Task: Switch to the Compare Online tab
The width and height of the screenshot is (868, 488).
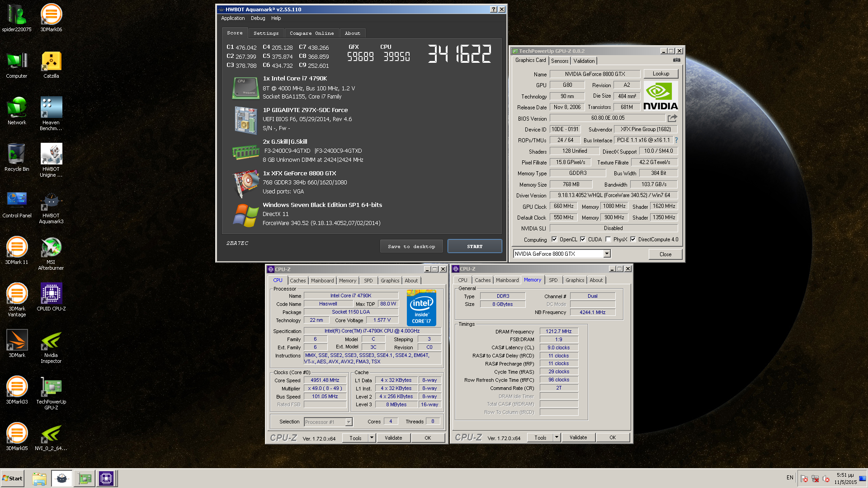Action: 312,33
